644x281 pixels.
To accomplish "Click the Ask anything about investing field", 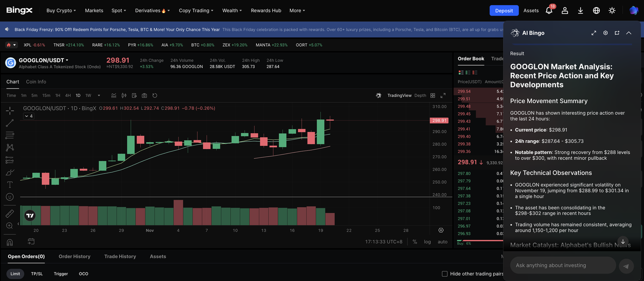I will point(562,265).
